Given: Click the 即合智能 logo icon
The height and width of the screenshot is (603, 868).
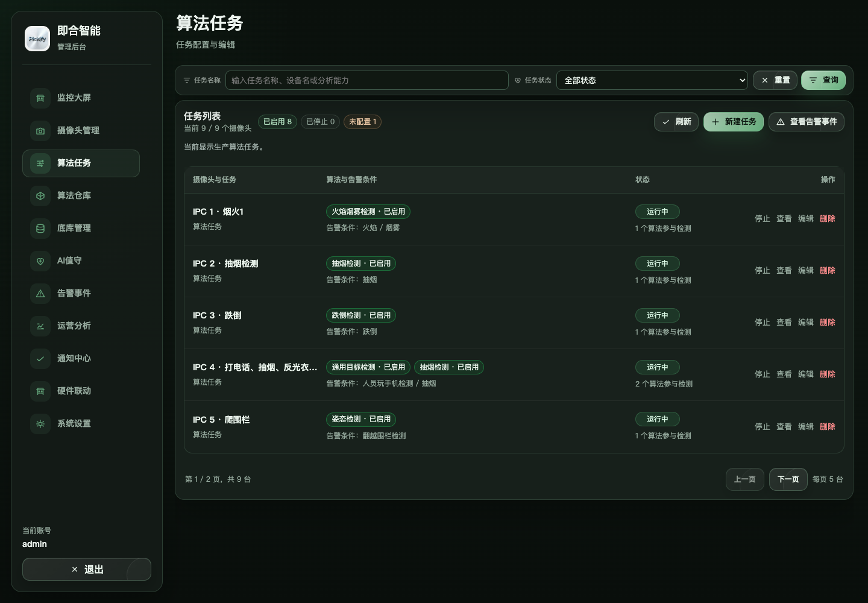Looking at the screenshot, I should [x=37, y=39].
